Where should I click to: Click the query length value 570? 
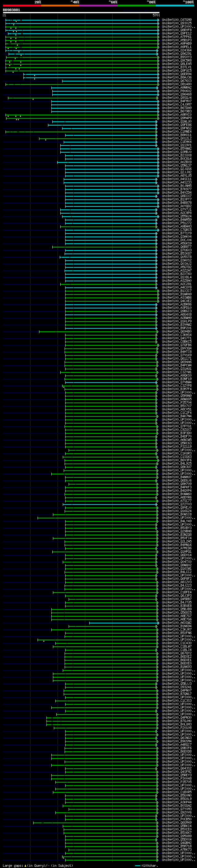(x=155, y=15)
